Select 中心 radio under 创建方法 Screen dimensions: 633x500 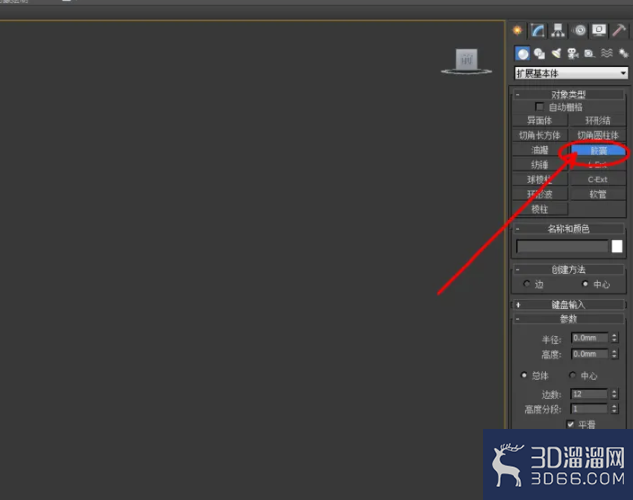pyautogui.click(x=585, y=284)
